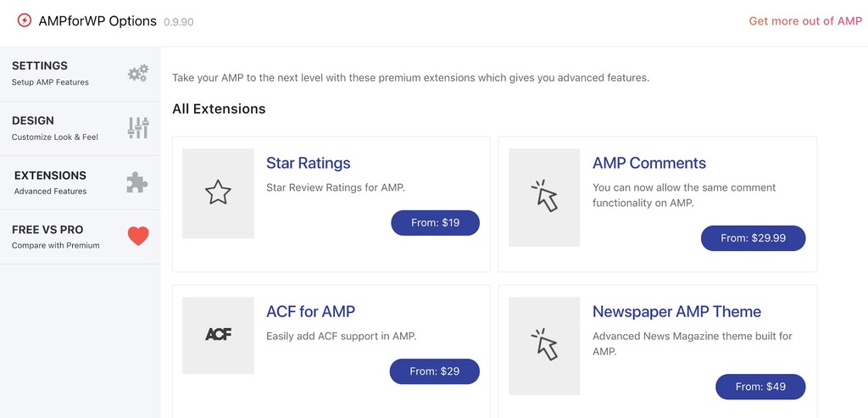Screen dimensions: 868x418
Task: Click the AMPforWP lightning bolt logo
Action: (x=25, y=21)
